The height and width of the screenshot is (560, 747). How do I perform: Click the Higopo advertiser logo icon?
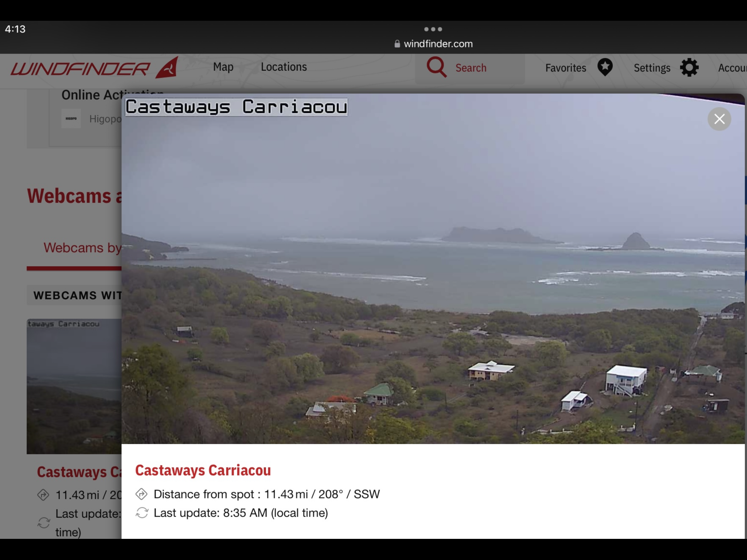tap(71, 118)
